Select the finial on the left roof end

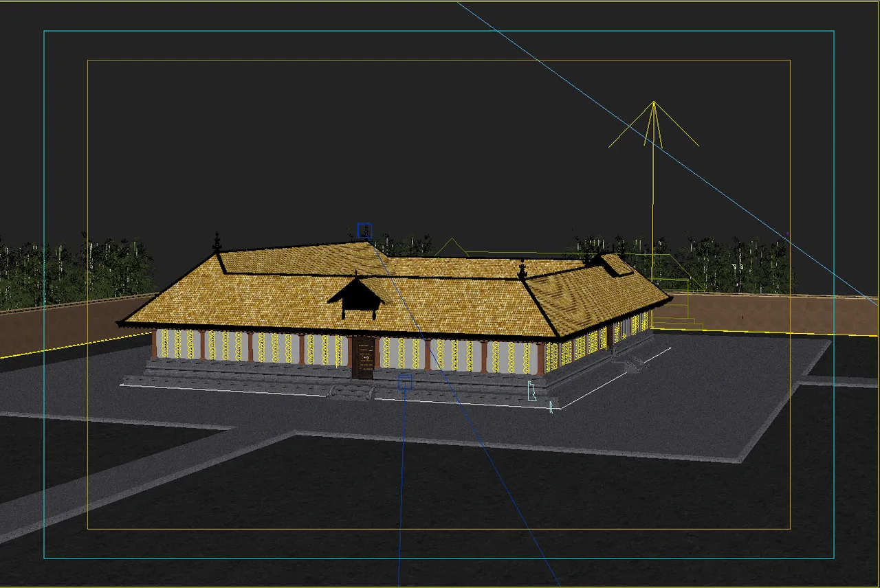coord(217,242)
